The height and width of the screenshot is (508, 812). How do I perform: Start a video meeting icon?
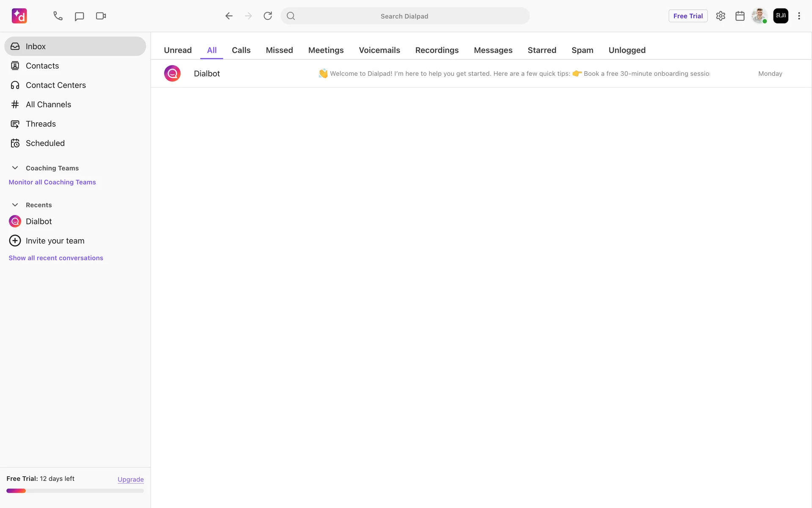pos(101,16)
